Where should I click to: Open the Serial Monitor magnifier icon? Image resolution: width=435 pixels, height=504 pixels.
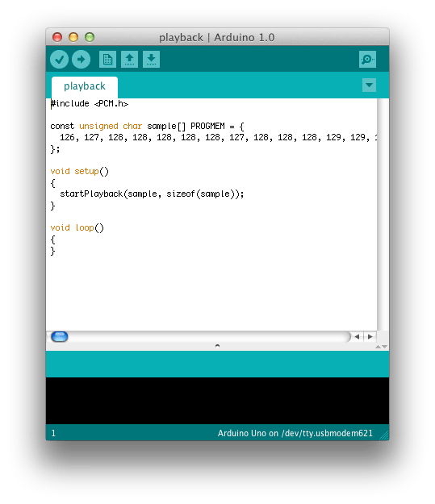pos(367,60)
